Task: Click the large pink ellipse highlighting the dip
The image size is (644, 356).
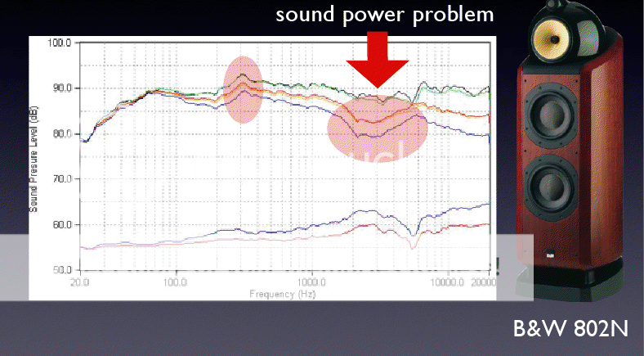Action: pos(377,128)
